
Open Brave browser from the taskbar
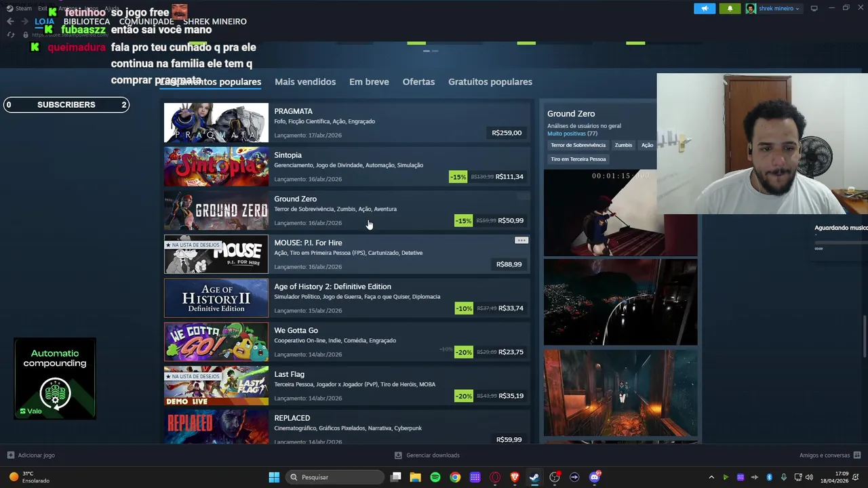point(515,477)
